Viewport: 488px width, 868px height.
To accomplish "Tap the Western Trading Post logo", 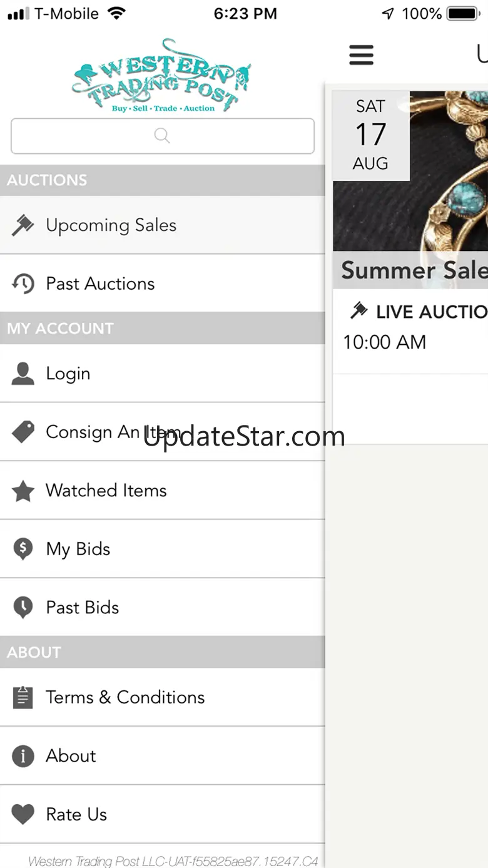I will click(x=162, y=76).
